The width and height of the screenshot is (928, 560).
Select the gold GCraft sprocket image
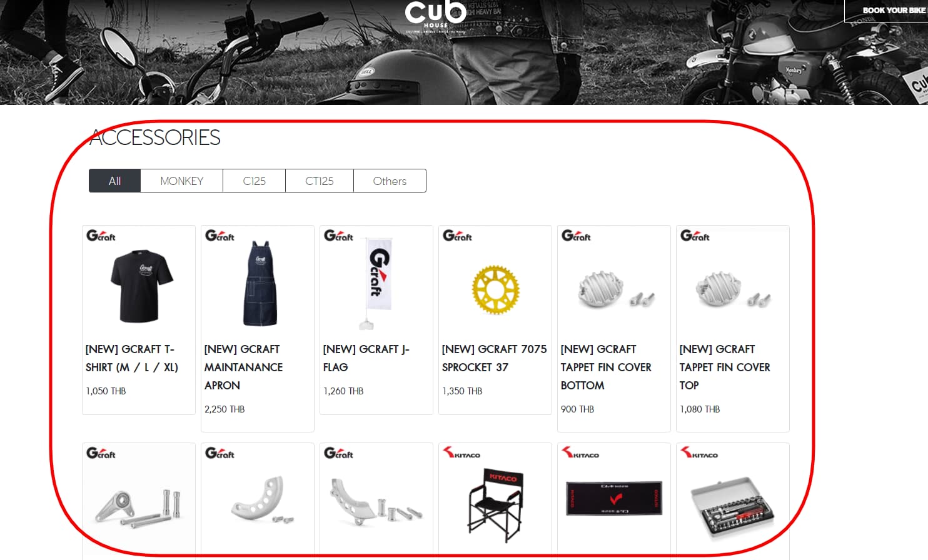click(x=495, y=289)
